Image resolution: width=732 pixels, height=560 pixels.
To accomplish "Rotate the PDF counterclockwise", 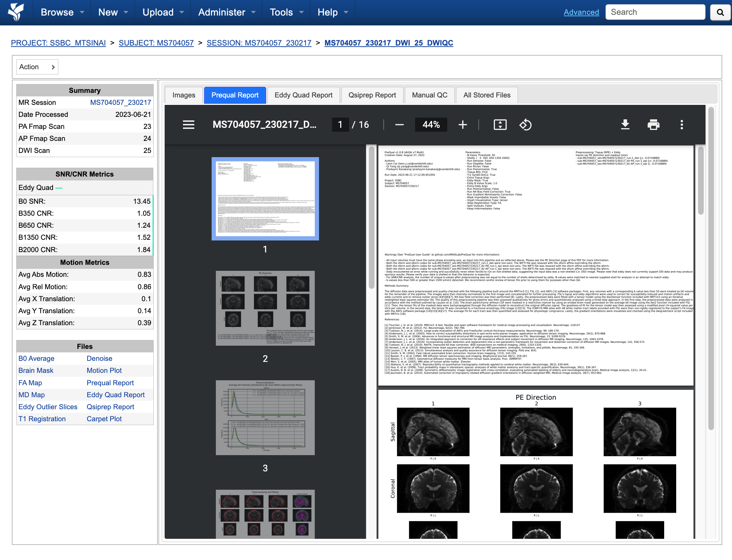I will click(x=525, y=125).
